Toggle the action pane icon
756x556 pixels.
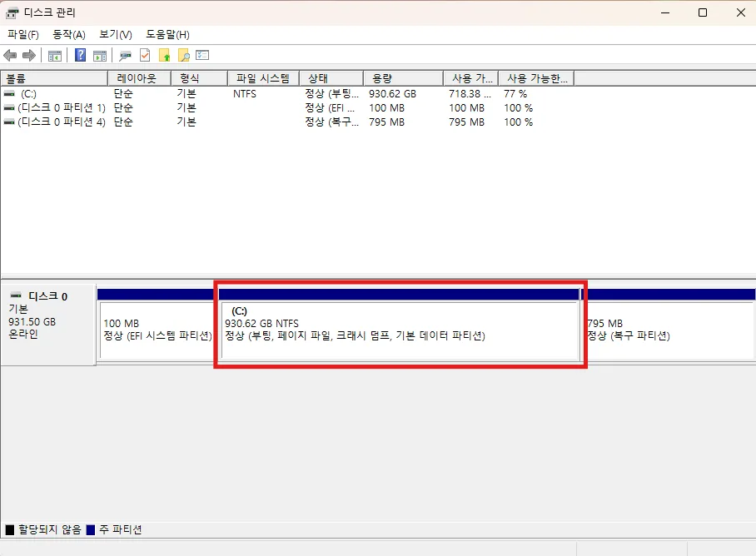100,56
